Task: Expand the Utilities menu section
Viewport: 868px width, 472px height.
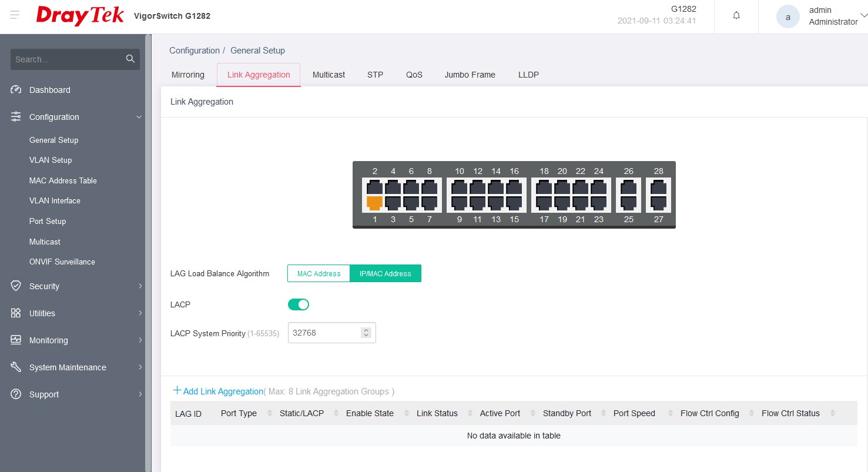Action: click(140, 313)
